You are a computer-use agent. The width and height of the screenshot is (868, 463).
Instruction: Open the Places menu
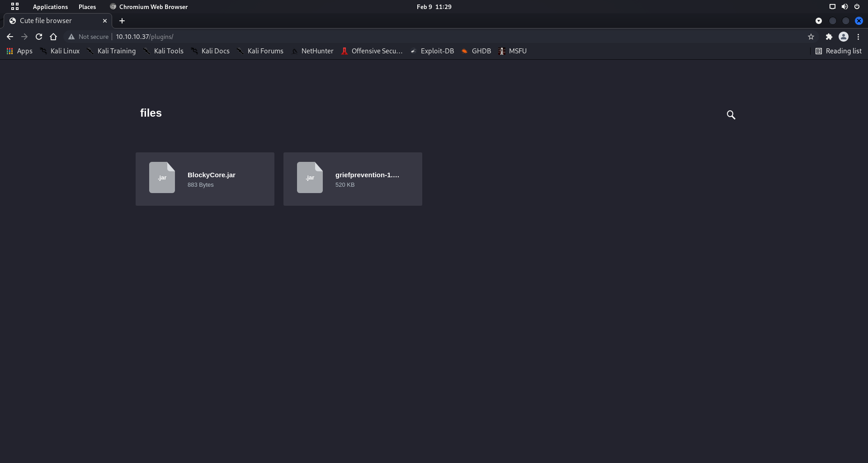(87, 7)
